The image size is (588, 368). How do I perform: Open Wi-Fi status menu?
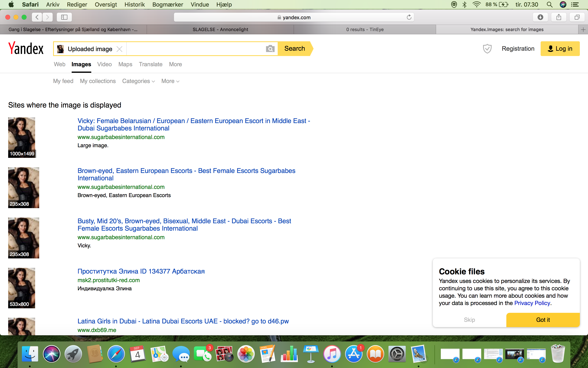click(x=477, y=4)
